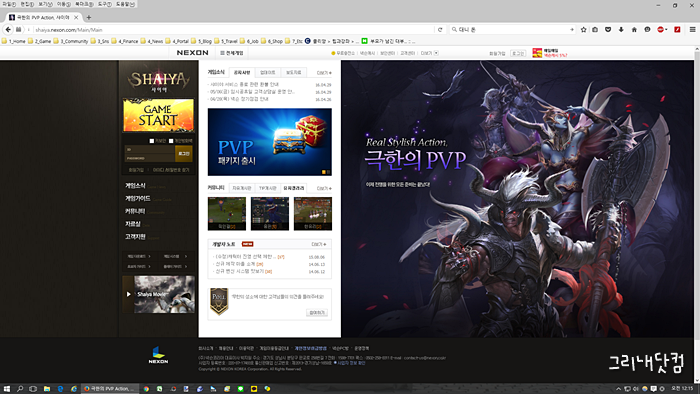Screen dimensions: 700x394
Task: Click the red pen extension icon
Action: pyautogui.click(x=677, y=29)
